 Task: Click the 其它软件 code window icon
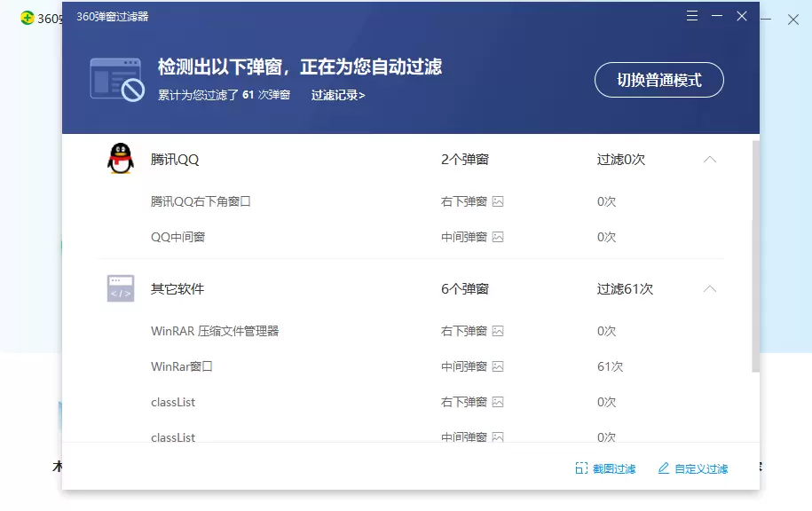(x=120, y=288)
